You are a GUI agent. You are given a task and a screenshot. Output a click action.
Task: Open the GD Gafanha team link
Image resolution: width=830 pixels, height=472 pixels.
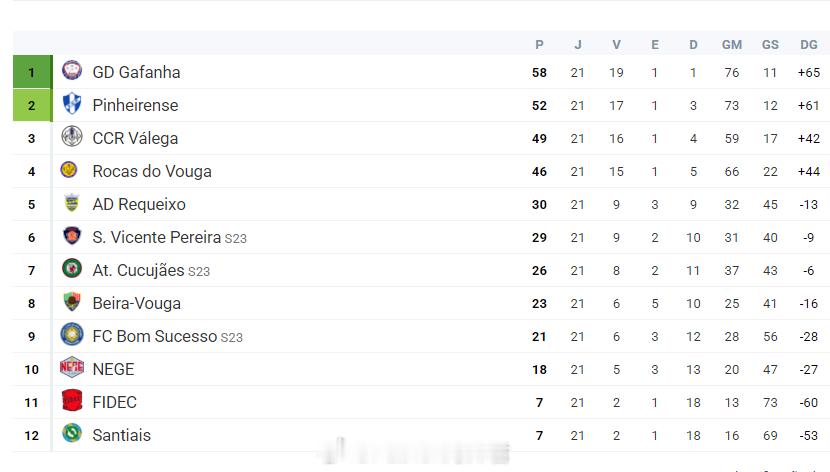point(136,72)
